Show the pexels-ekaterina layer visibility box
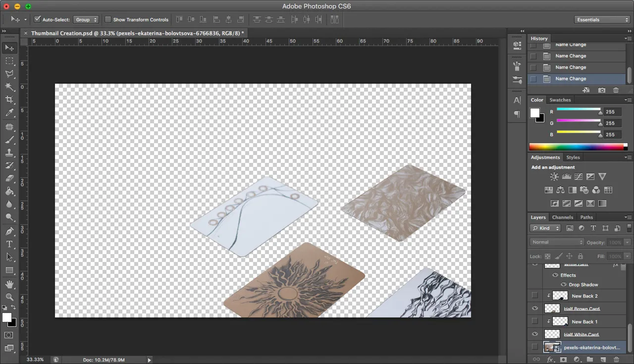 534,347
